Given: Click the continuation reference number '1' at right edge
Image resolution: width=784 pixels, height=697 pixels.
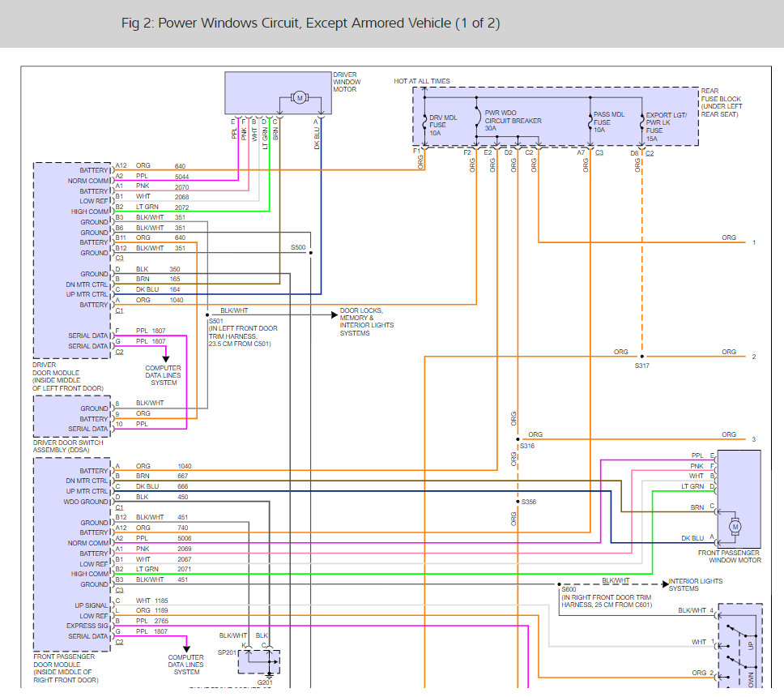Looking at the screenshot, I should click(754, 242).
